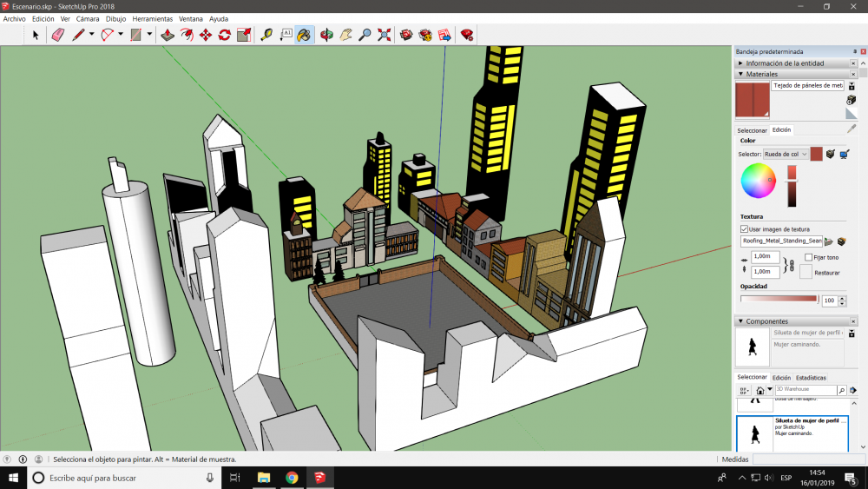Click the material eyedropper sample icon

coord(852,129)
